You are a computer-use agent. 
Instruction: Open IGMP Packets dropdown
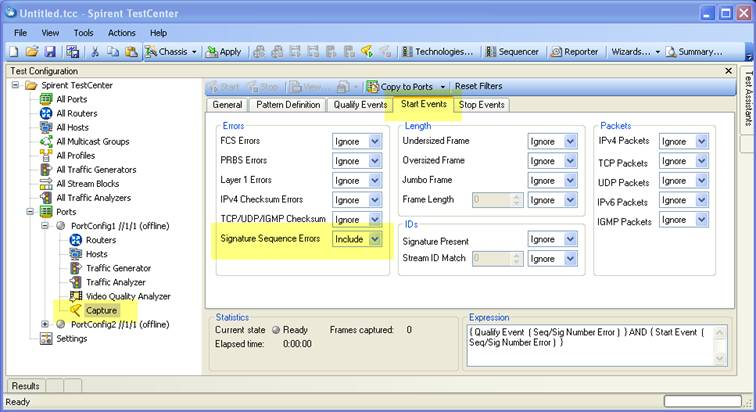(x=702, y=220)
